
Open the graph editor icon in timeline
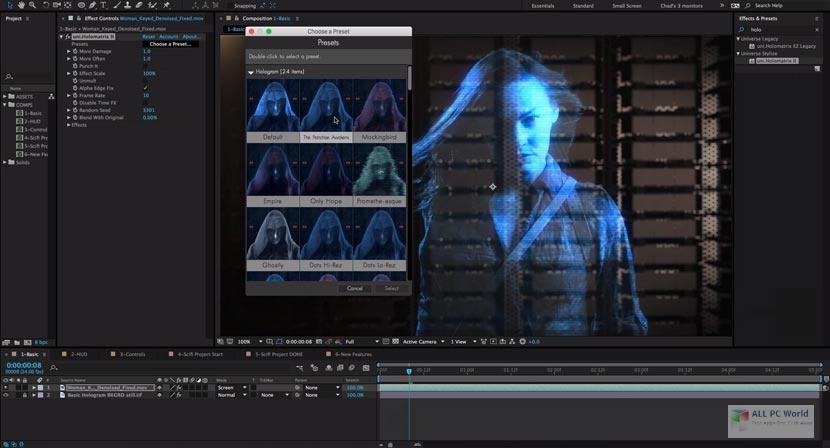pyautogui.click(x=366, y=368)
